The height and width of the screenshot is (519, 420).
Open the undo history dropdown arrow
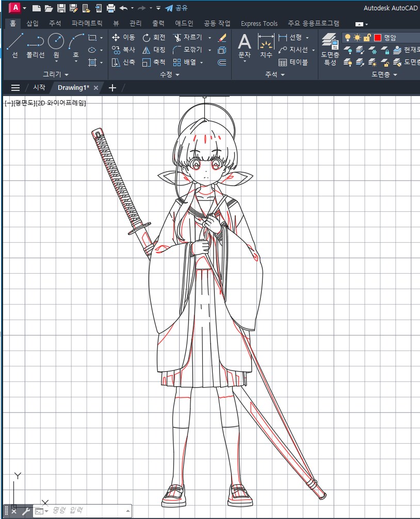point(132,8)
